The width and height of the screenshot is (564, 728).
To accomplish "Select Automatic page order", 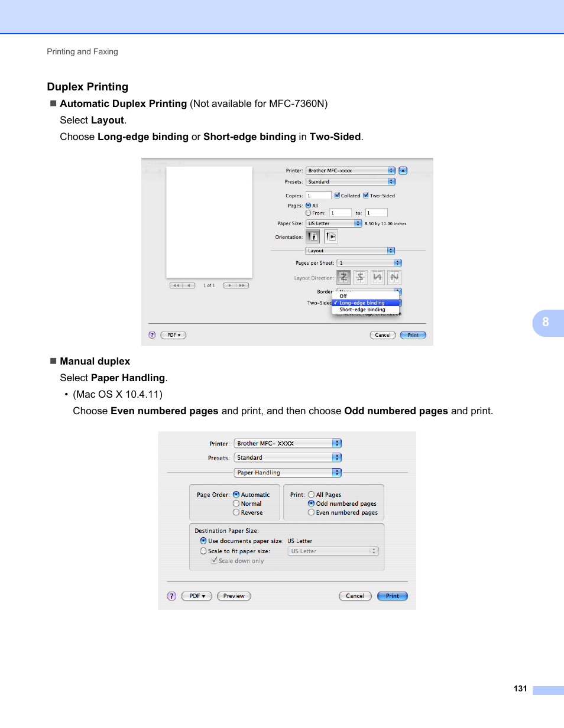I will tap(236, 495).
